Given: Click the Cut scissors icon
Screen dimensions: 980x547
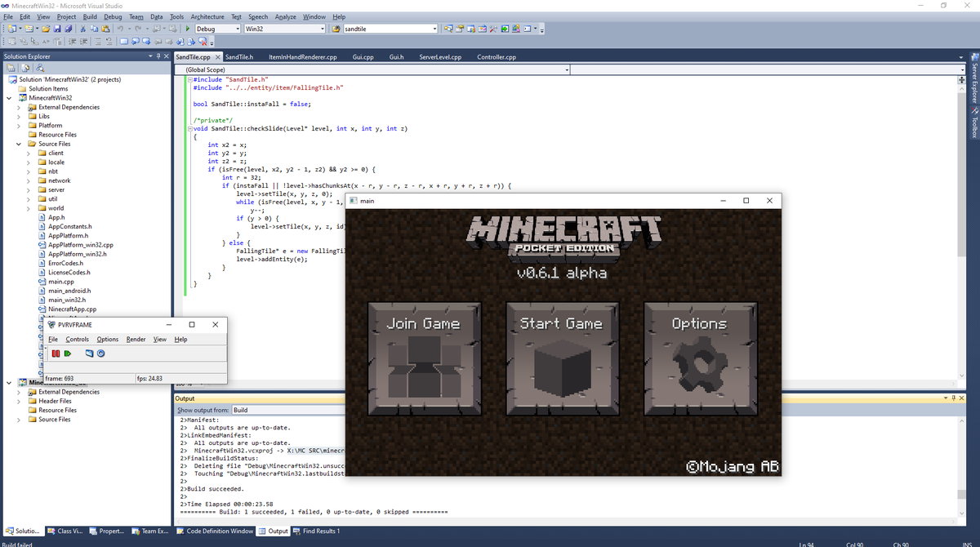Looking at the screenshot, I should [x=83, y=29].
